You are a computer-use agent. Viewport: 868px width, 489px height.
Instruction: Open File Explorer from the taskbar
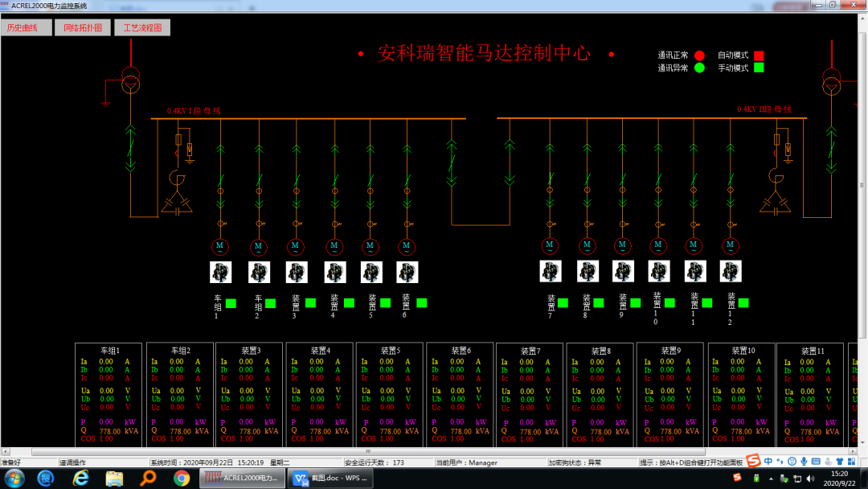(x=114, y=478)
